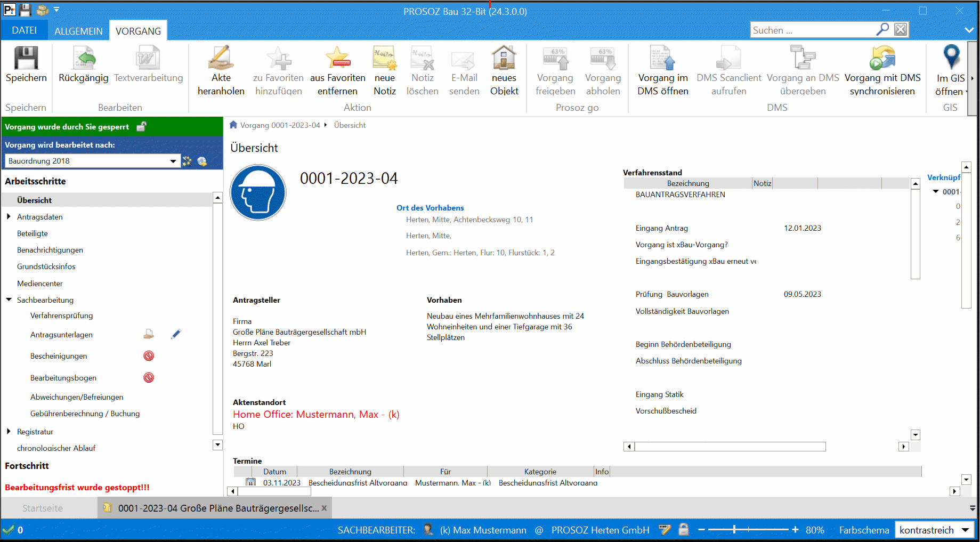This screenshot has height=542, width=980.
Task: Click the user avatar icon in status bar
Action: pyautogui.click(x=428, y=530)
